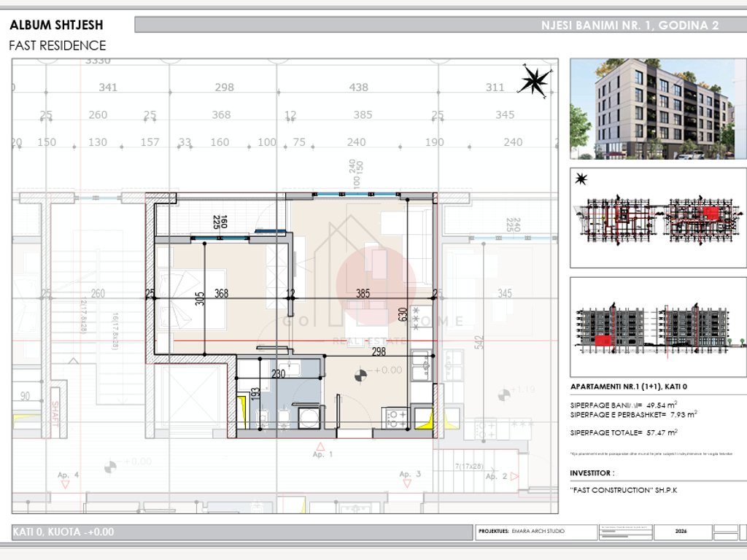Viewport: 747px width, 560px height.
Task: Click the 157 dimension in the third row
Action: [150, 142]
